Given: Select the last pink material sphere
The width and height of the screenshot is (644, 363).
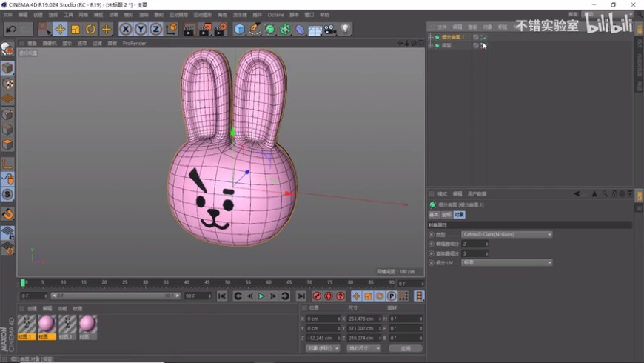Looking at the screenshot, I should click(87, 327).
